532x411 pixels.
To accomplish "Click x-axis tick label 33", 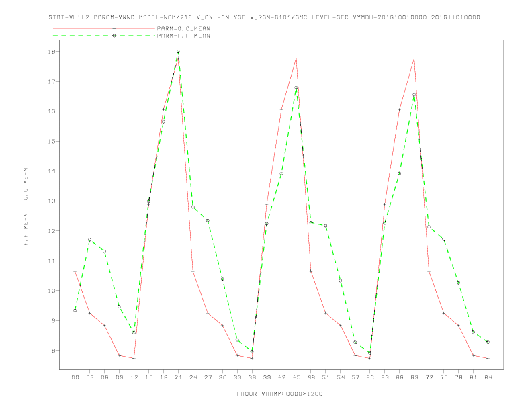I will coord(237,377).
